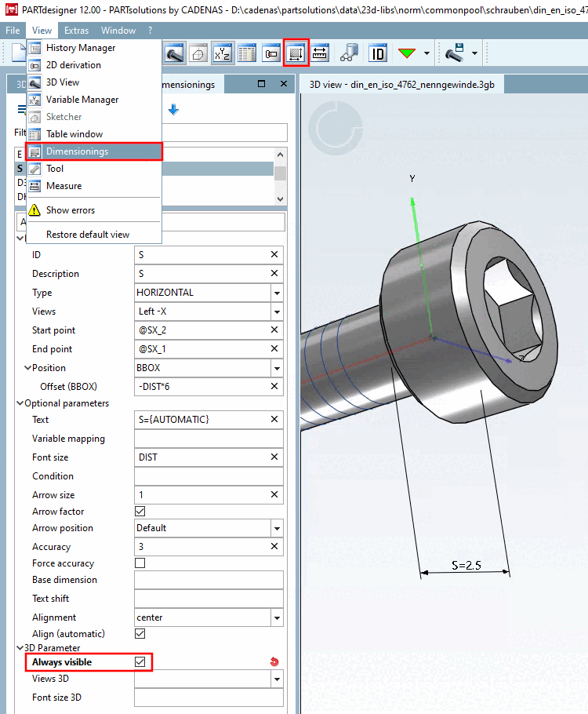Image resolution: width=588 pixels, height=714 pixels.
Task: Click into the Variable mapping field
Action: [209, 438]
